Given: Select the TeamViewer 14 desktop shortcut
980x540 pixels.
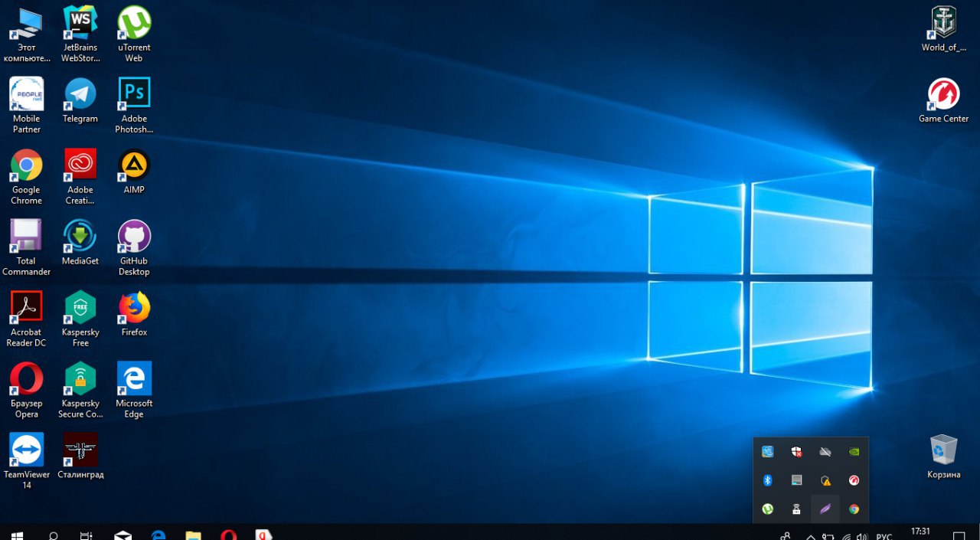Looking at the screenshot, I should click(26, 462).
